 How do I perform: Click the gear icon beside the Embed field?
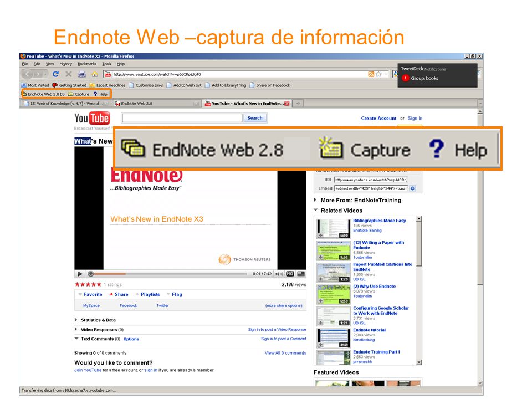tap(412, 188)
